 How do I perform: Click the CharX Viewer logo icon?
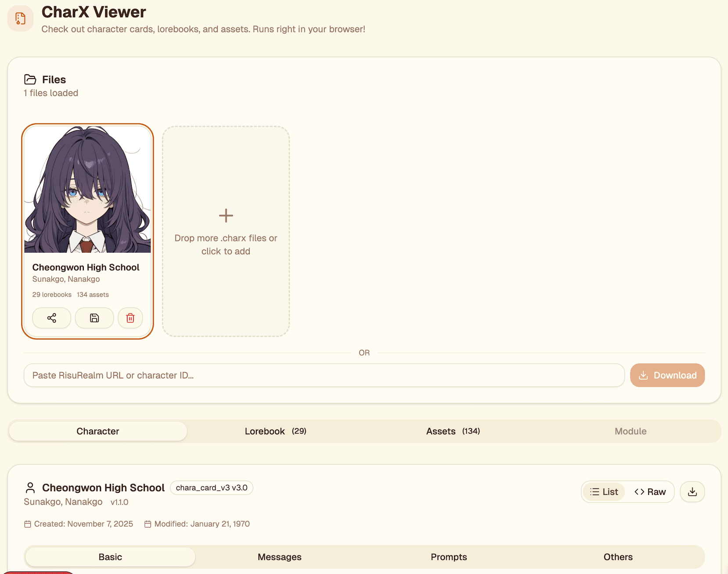point(20,18)
